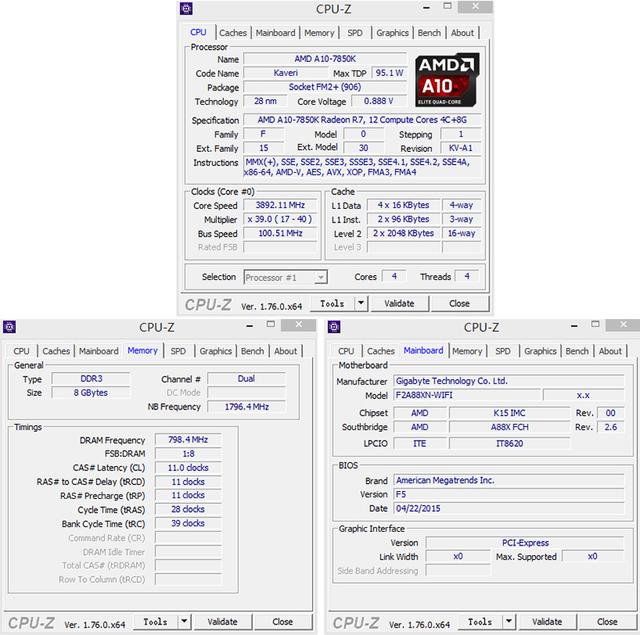Switch to Graphics tab in Memory window
The height and width of the screenshot is (635, 640).
(216, 351)
